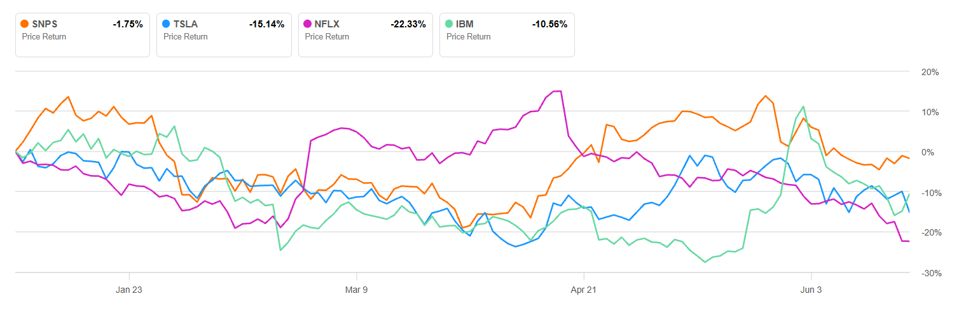
Task: Click the magenta NFLX color dot
Action: [x=308, y=24]
